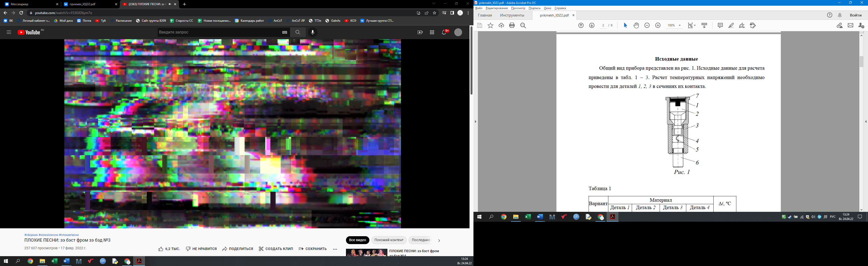
Task: Switch to the Инструменты tab in Acrobat
Action: tap(512, 15)
